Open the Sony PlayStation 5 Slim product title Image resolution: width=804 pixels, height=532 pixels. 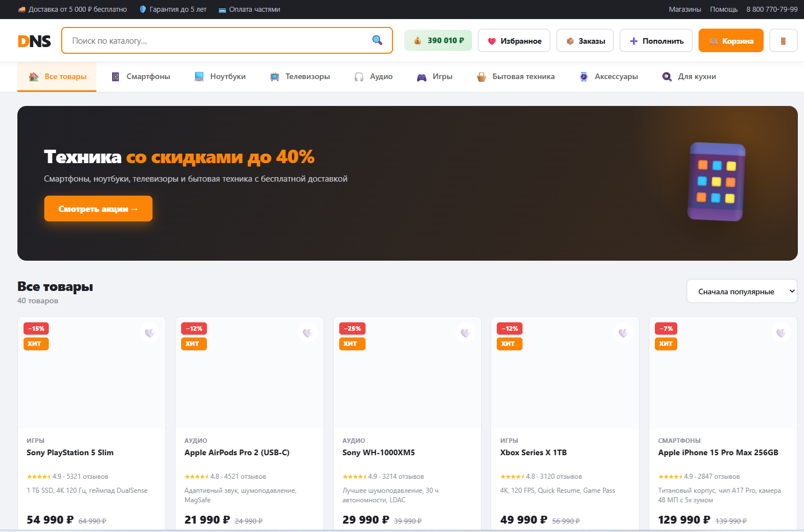tap(70, 452)
